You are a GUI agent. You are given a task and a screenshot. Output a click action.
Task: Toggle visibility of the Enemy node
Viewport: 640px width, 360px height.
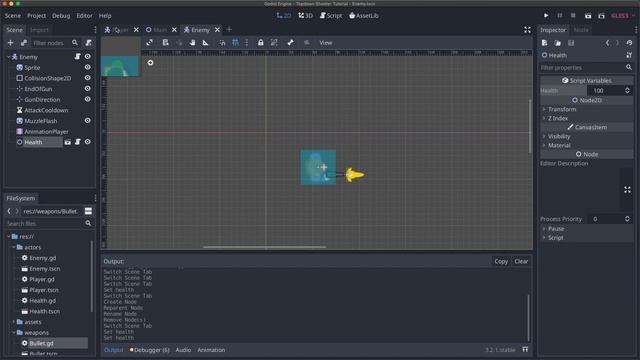pyautogui.click(x=87, y=57)
